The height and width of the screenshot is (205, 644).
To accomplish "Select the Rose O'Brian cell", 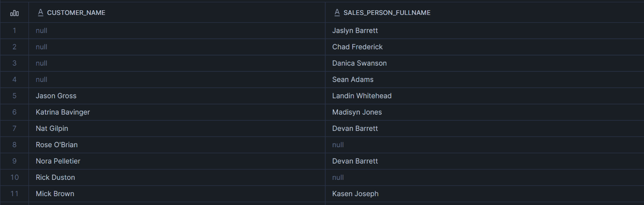I will [x=57, y=145].
